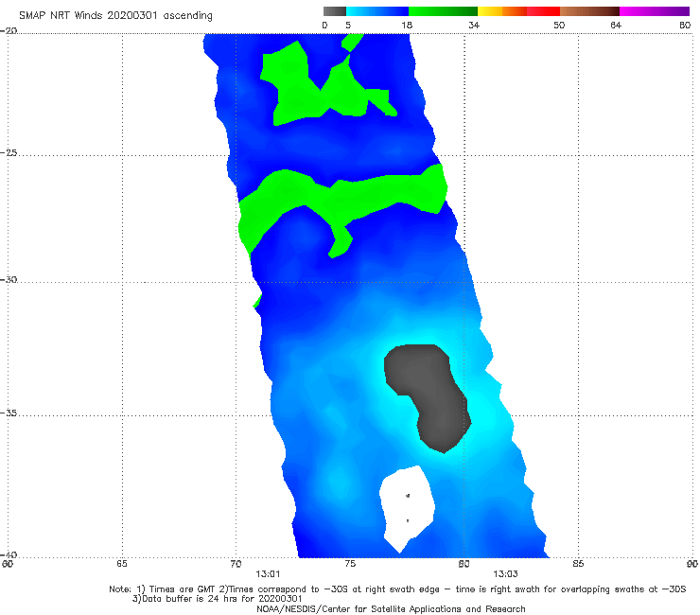Click the title 'SMAP NRT Winds 20200301 ascending'
The width and height of the screenshot is (700, 615).
tap(115, 16)
